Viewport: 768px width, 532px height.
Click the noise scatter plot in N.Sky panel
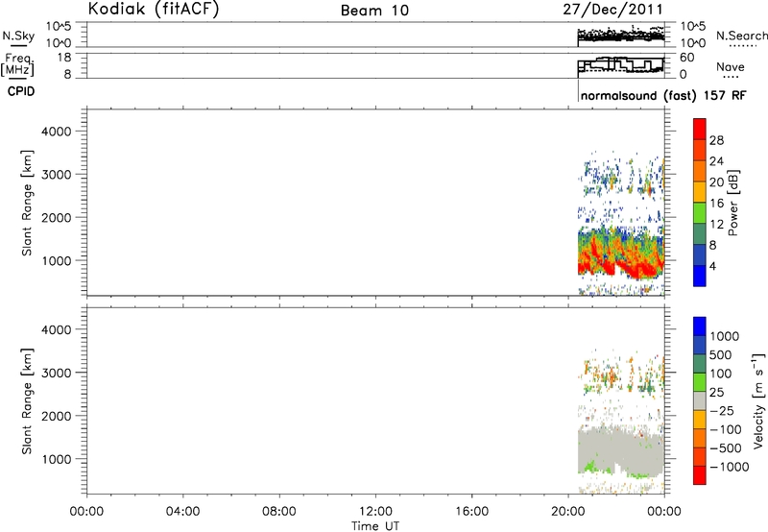tap(620, 35)
